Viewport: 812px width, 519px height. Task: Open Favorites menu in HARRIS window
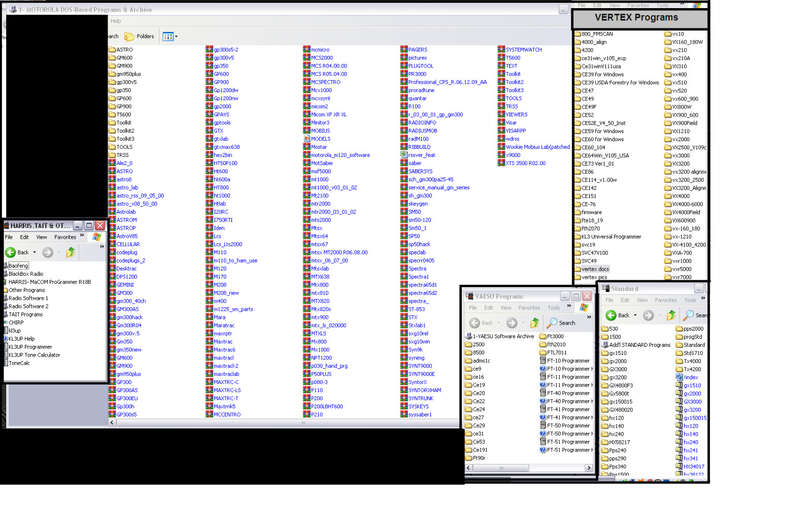65,237
